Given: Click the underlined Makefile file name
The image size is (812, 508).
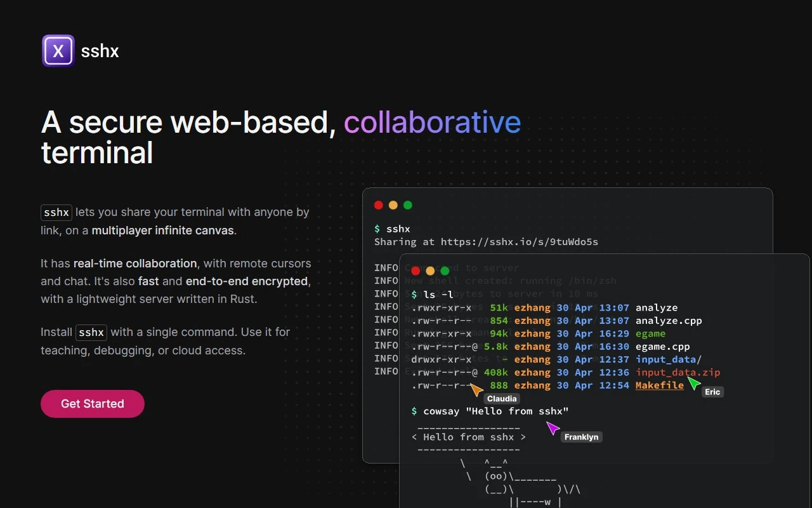Looking at the screenshot, I should pos(660,385).
